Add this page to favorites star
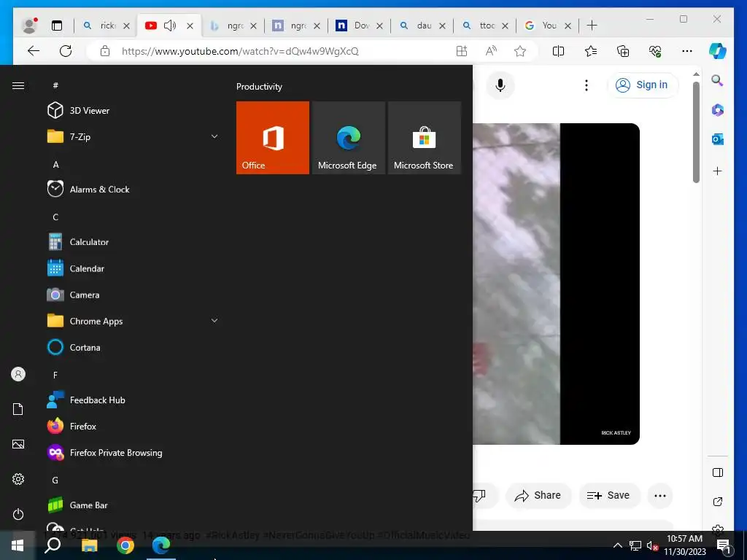The width and height of the screenshot is (747, 560). pos(520,51)
